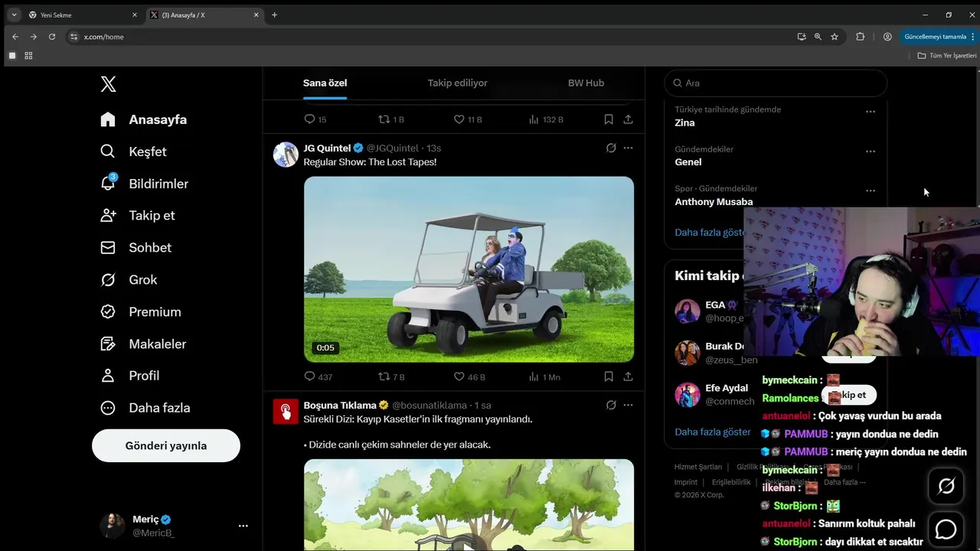
Task: Open more options on JG Quintel post
Action: click(628, 148)
